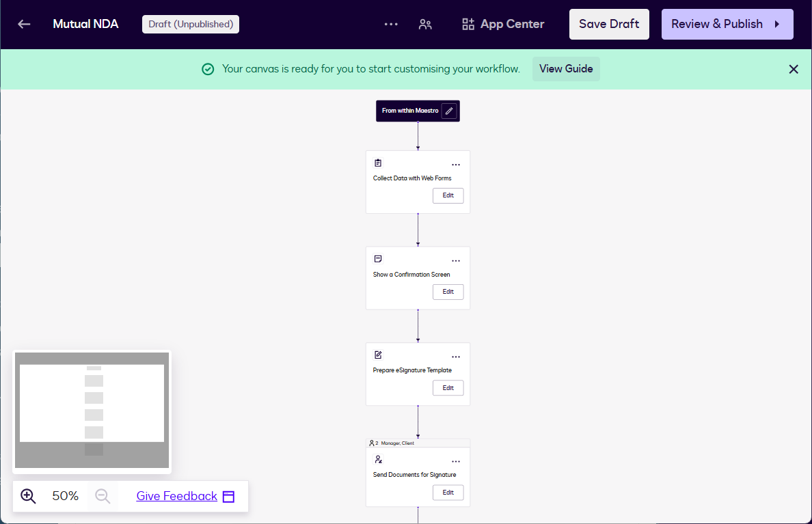Viewport: 812px width, 524px height.
Task: Go back using the back arrow
Action: (x=23, y=24)
